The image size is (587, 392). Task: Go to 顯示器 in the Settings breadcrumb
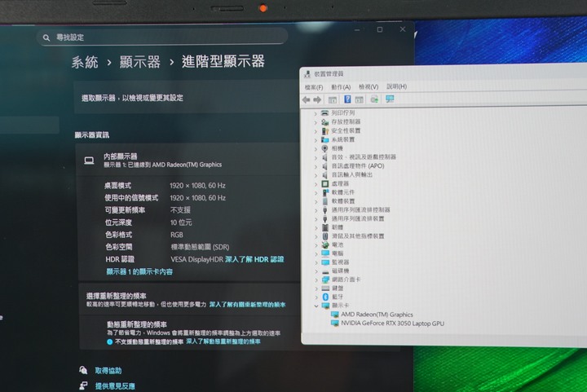coord(140,62)
